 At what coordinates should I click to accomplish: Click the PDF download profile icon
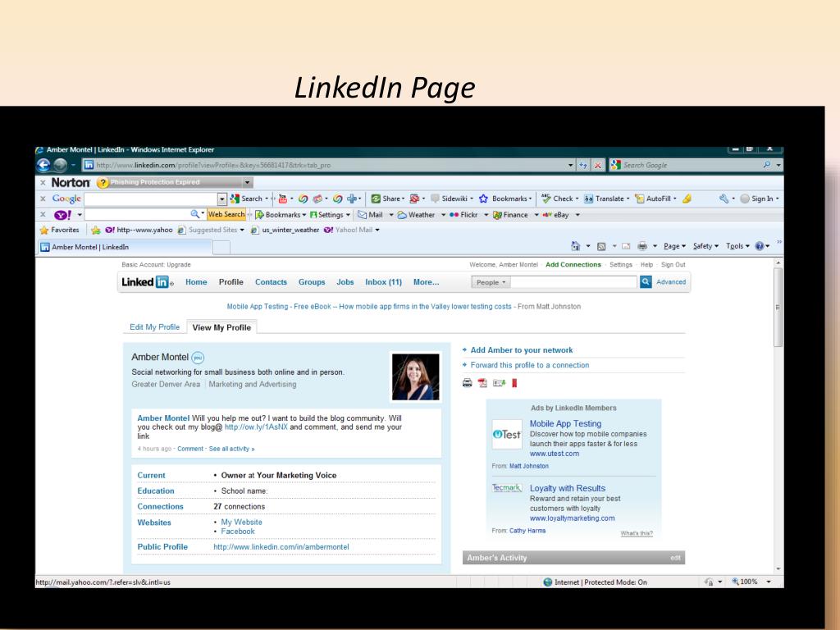pos(482,383)
